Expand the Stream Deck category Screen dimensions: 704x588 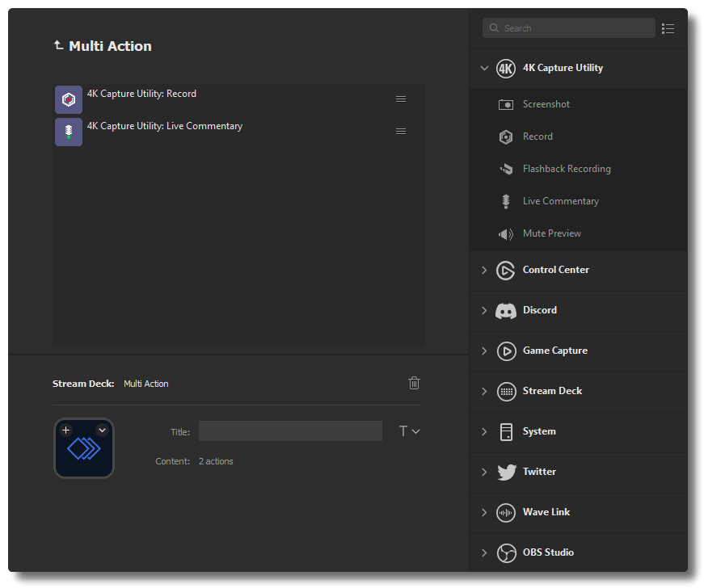(x=484, y=391)
